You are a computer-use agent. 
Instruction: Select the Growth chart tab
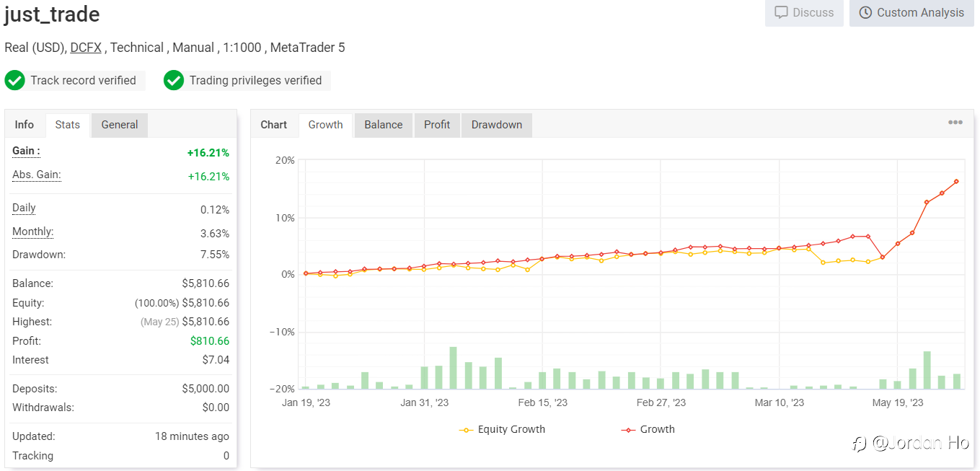coord(326,125)
